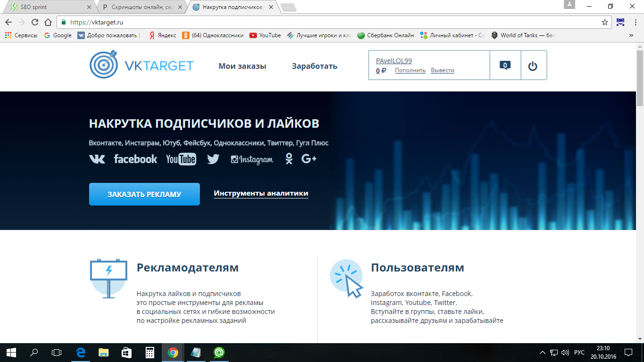Click ЗАКАЗАТЬ РЕКЛАМУ button
644x362 pixels.
[x=144, y=194]
